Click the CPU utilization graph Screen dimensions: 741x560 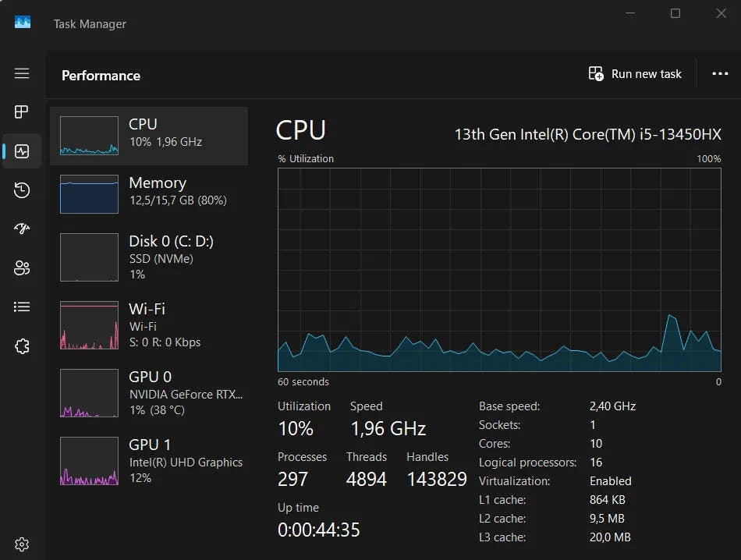[499, 269]
